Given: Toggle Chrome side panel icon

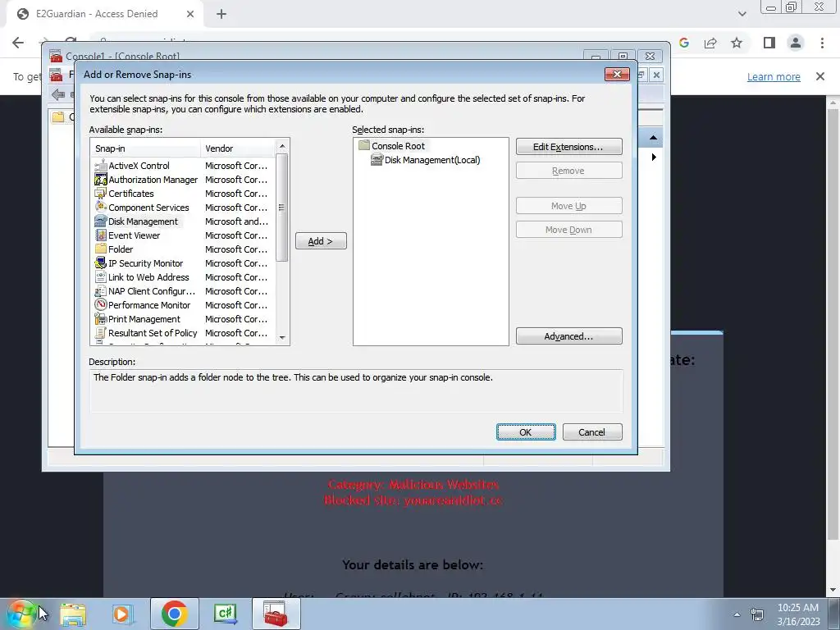Looking at the screenshot, I should click(x=769, y=43).
